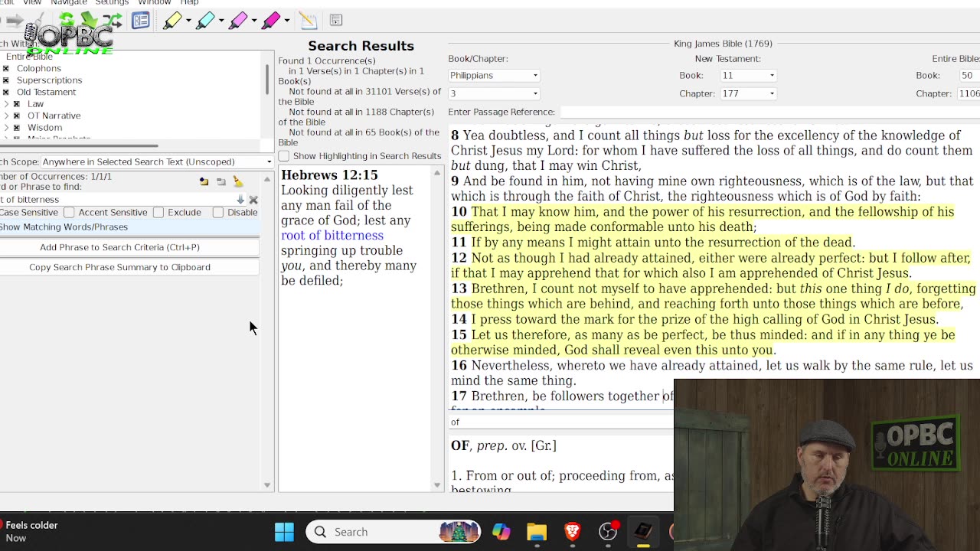
Task: Expand the OT Narrative tree node
Action: click(6, 116)
